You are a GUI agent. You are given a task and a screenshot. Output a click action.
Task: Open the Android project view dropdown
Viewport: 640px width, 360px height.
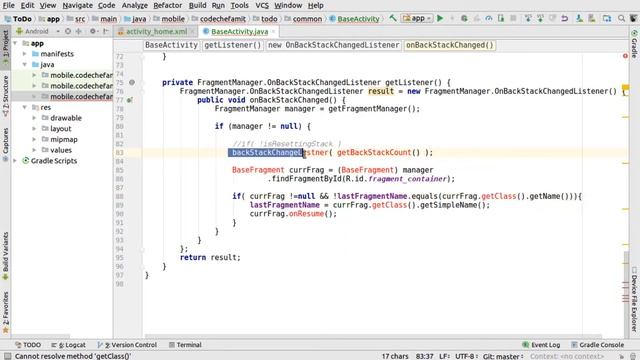[38, 31]
